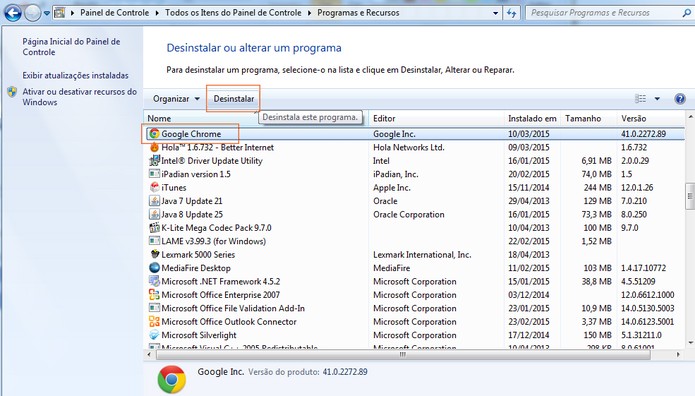
Task: Open the Organizar menu
Action: [x=176, y=99]
